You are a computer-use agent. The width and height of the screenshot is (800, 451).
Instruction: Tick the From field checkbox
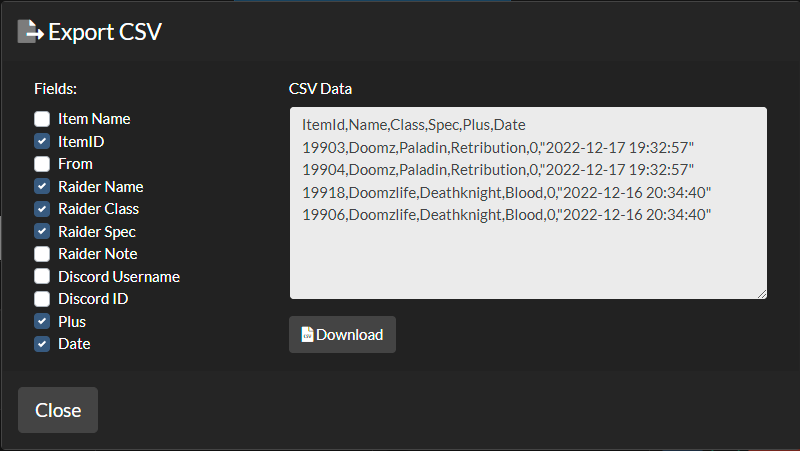pyautogui.click(x=42, y=164)
